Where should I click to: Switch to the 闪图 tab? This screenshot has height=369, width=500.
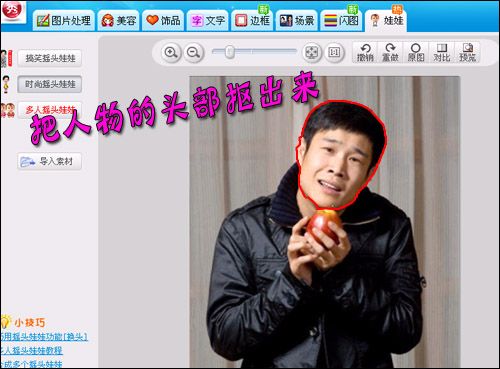[x=341, y=21]
